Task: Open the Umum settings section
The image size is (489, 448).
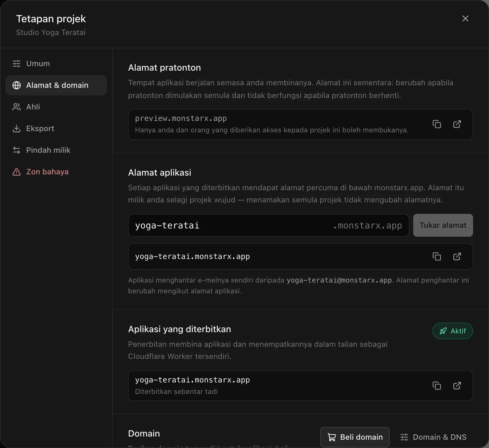Action: (56, 64)
